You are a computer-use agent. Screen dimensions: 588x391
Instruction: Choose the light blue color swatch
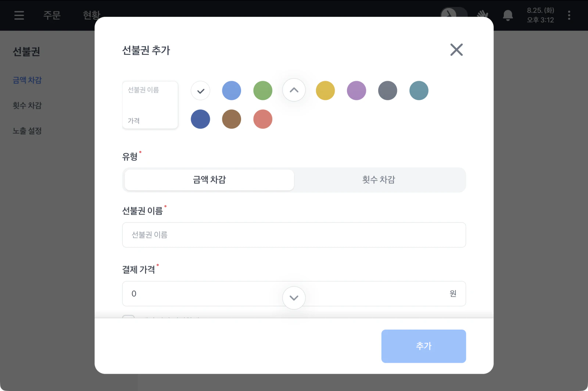(232, 91)
